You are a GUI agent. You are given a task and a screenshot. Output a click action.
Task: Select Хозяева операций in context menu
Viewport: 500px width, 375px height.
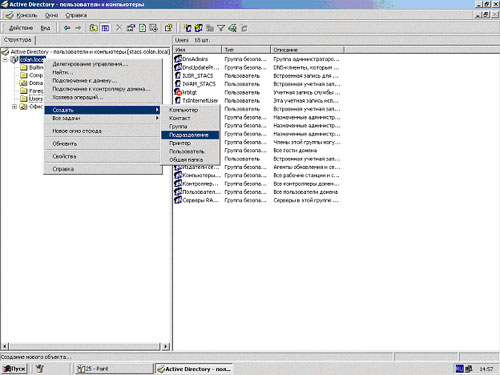(x=103, y=97)
